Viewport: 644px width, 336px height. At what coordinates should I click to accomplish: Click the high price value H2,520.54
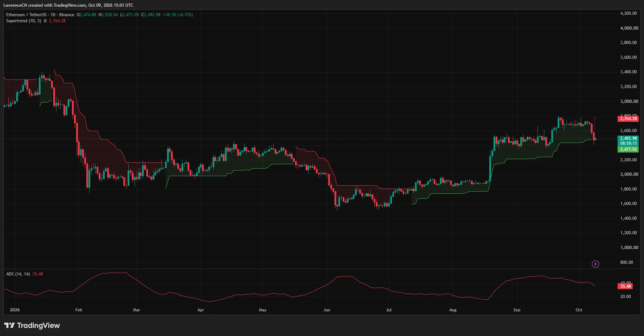[108, 15]
